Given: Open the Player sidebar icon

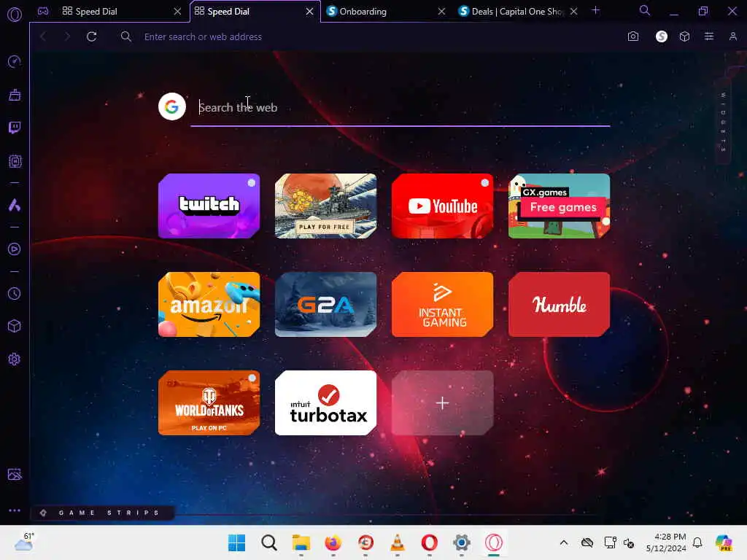Looking at the screenshot, I should (15, 249).
